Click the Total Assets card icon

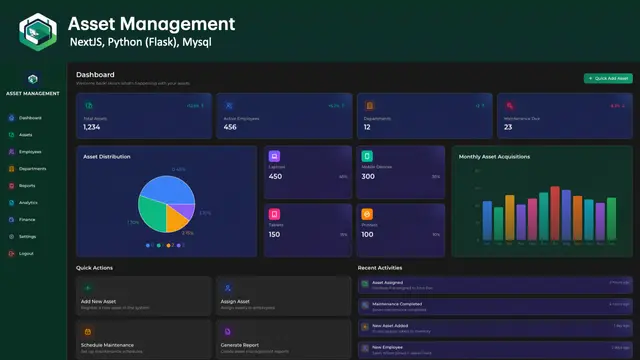89,106
